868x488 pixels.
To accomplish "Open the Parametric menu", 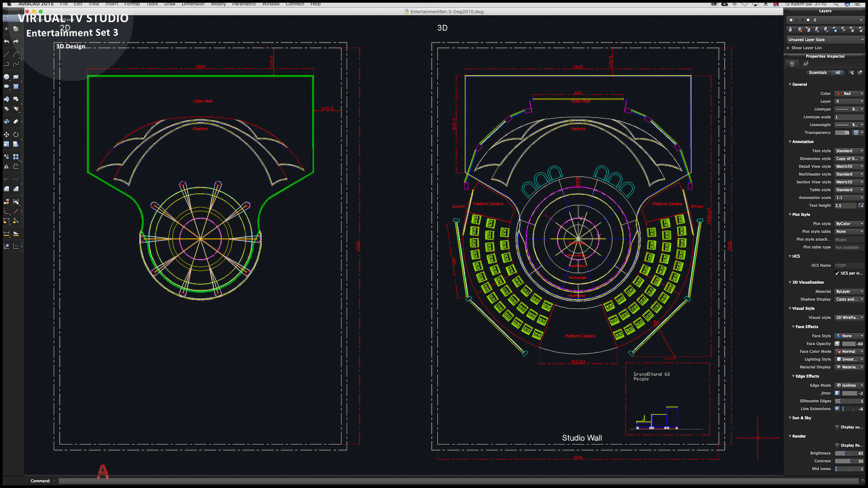I will [244, 4].
